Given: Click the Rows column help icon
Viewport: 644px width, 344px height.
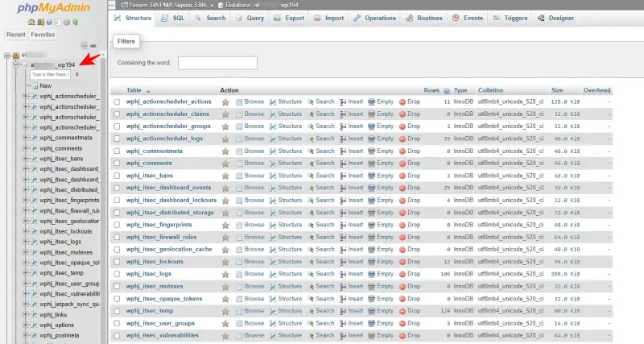Looking at the screenshot, I should (x=447, y=91).
